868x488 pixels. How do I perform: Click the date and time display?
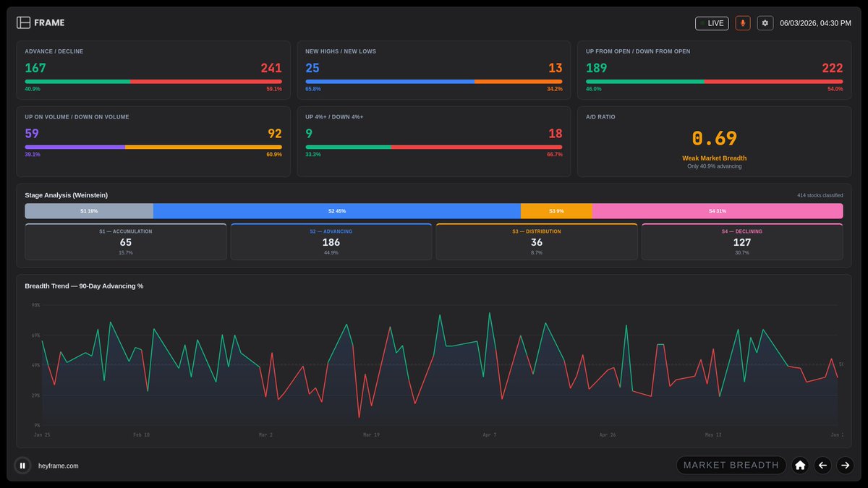tap(815, 23)
